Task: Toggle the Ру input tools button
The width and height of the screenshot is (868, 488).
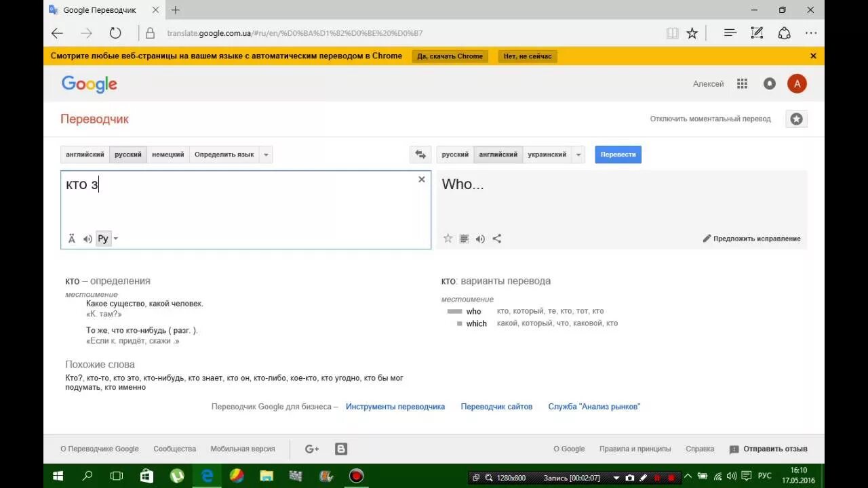Action: coord(103,239)
